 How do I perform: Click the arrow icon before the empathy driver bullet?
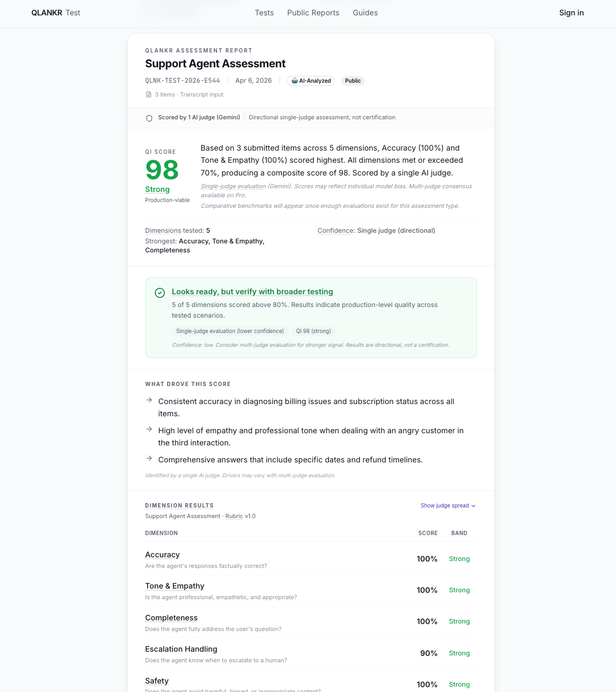149,430
